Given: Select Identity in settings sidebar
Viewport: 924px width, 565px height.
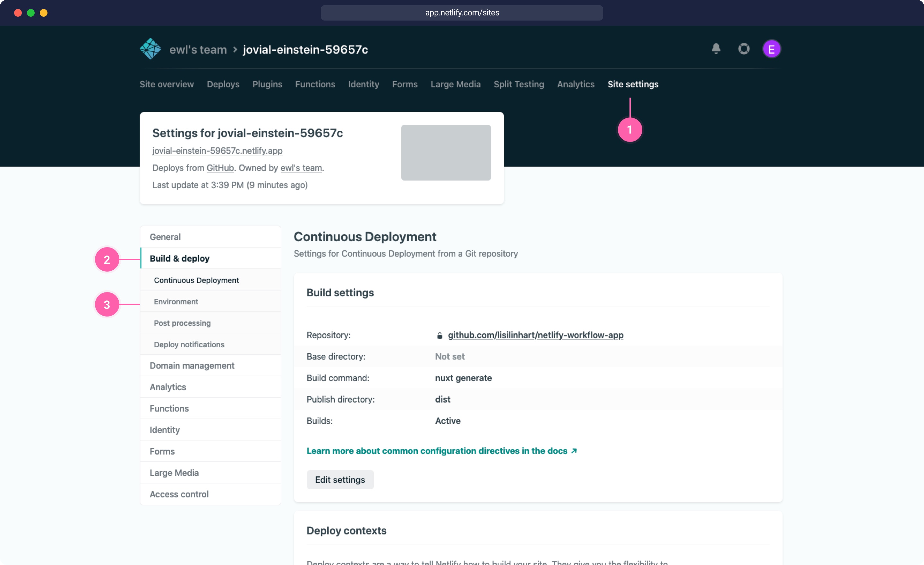Looking at the screenshot, I should 210,430.
